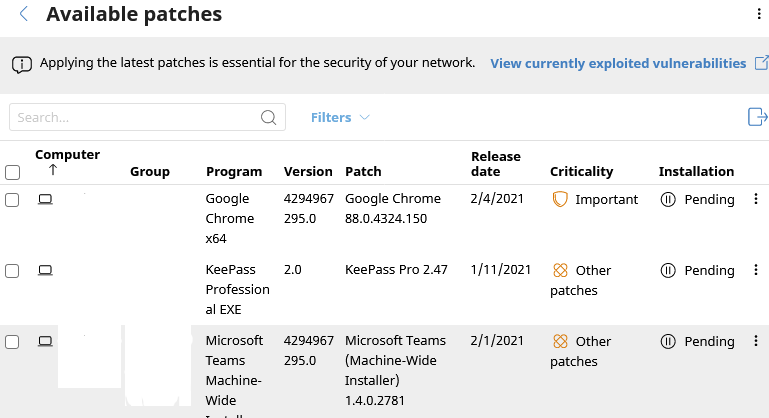Click the laptop icon in the KeePass row
Screen dimensions: 769x418
point(45,270)
